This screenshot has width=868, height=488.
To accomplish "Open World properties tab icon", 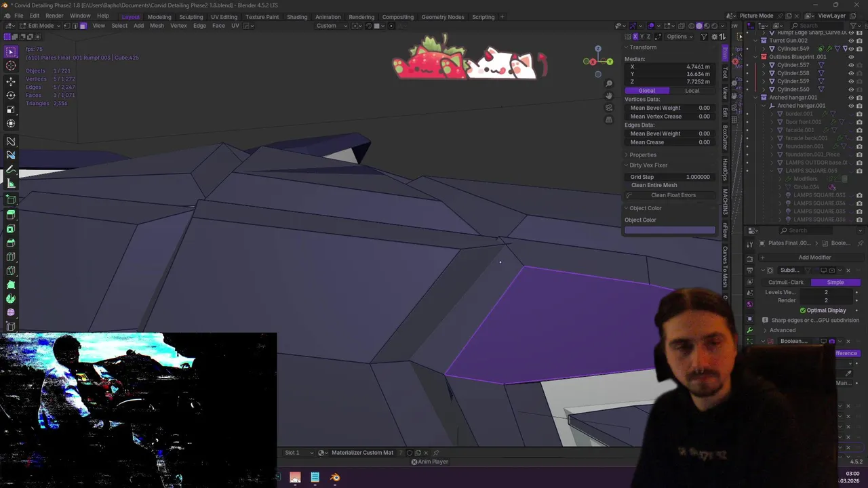I will 749,304.
